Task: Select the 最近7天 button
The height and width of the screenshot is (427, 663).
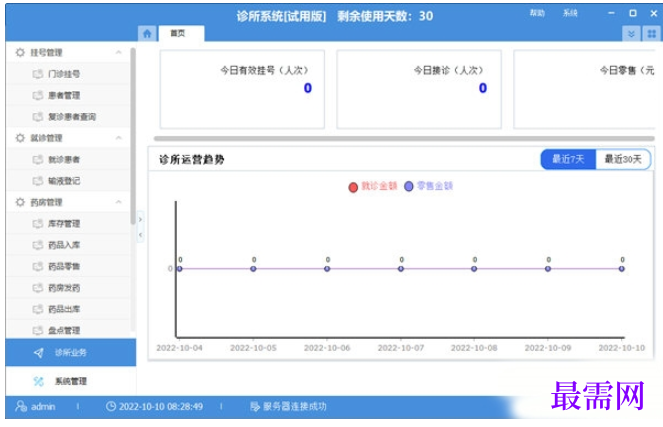Action: 567,159
